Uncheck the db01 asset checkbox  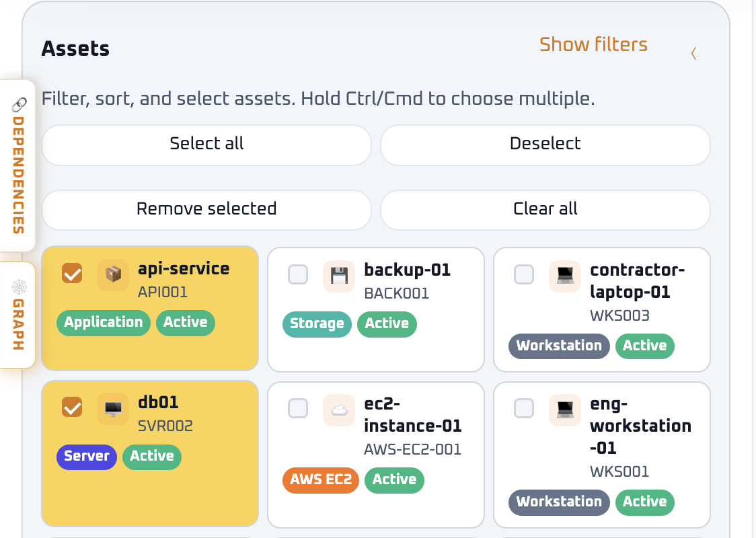(72, 407)
